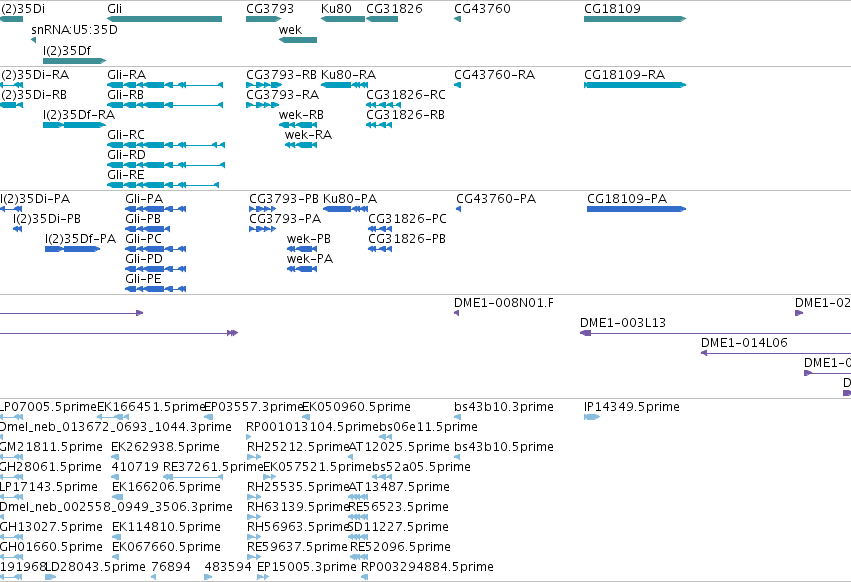Click the IP14349.5prime EST label
Image resolution: width=851 pixels, height=582 pixels.
click(x=632, y=407)
